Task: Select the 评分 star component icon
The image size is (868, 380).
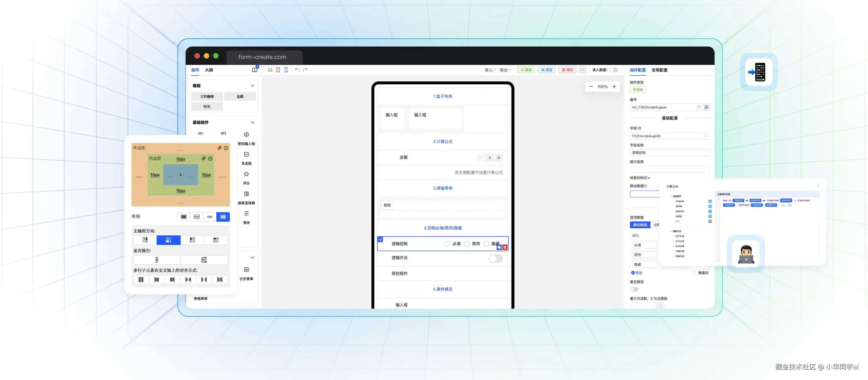Action: [246, 174]
